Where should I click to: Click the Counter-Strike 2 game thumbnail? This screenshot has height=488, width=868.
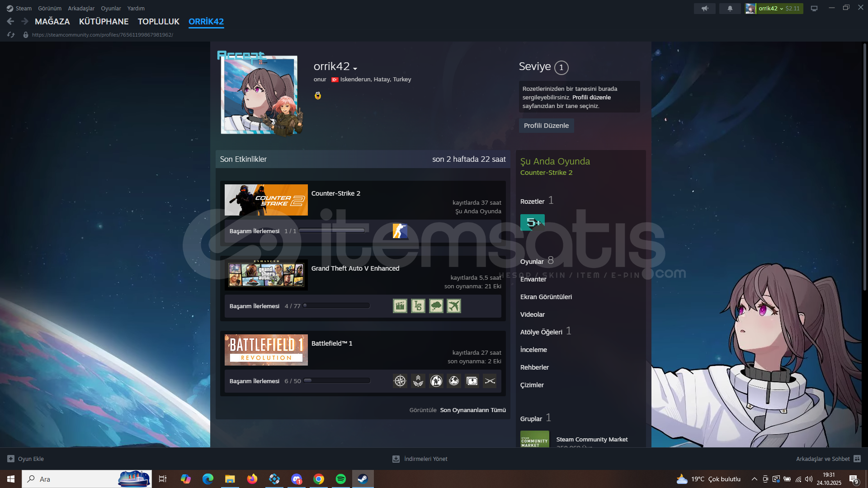(x=266, y=200)
